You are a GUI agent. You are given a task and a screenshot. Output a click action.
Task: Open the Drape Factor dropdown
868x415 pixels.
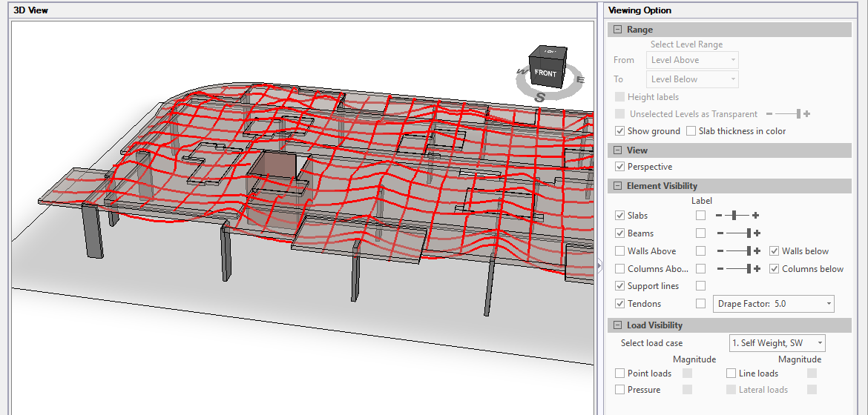tap(773, 304)
